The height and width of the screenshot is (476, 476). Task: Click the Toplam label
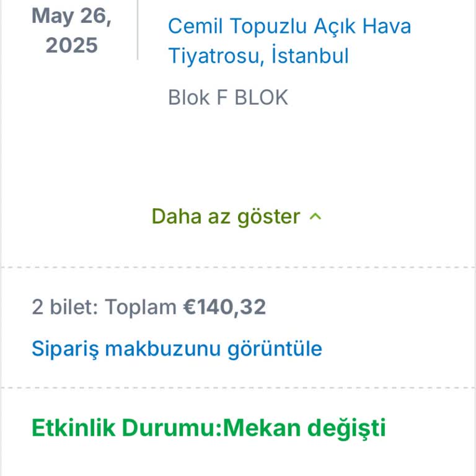(x=140, y=307)
